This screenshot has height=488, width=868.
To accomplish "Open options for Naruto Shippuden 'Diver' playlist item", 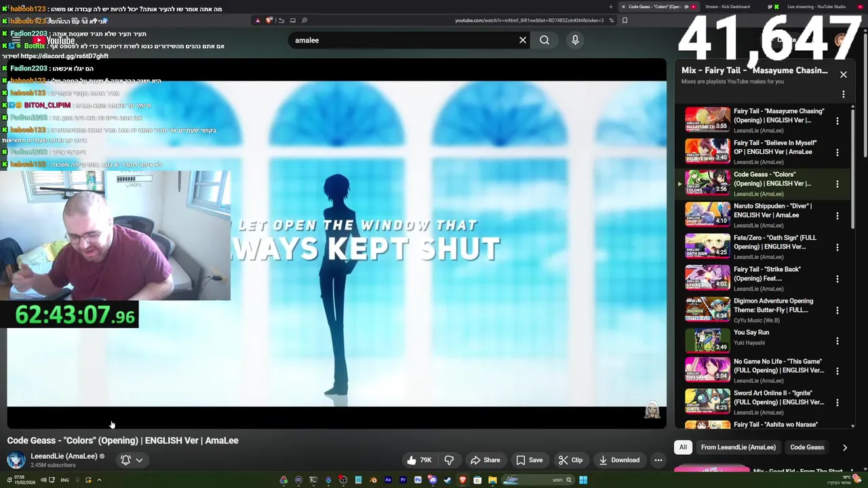I will 837,216.
